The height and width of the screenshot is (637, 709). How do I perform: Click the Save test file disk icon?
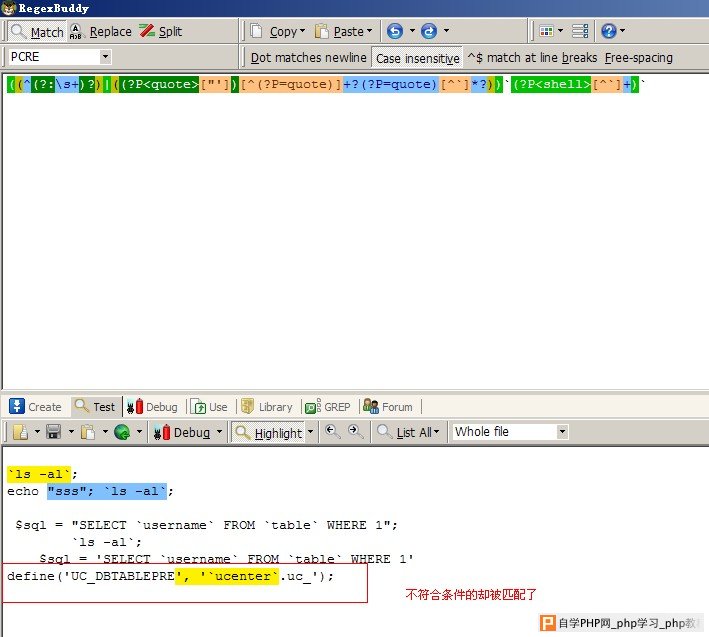[x=53, y=432]
